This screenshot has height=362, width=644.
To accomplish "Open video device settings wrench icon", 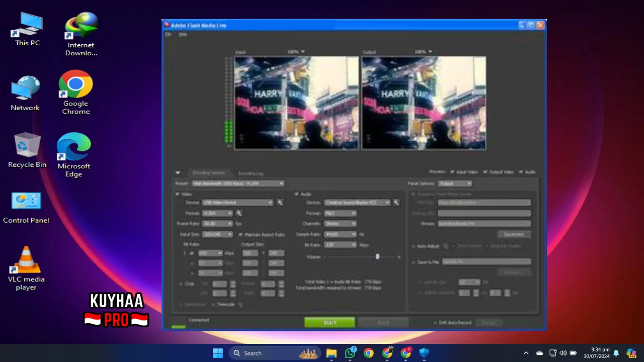I will pos(280,203).
